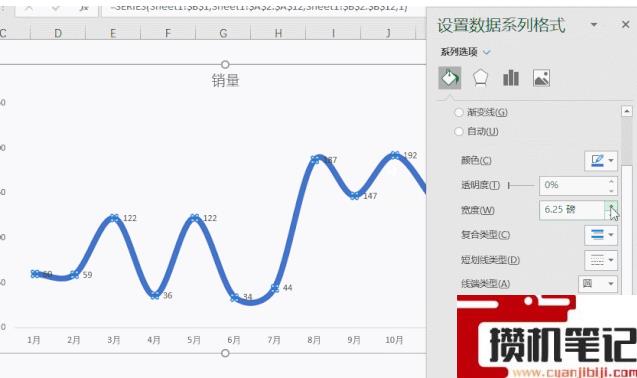The width and height of the screenshot is (637, 378).
Task: Click the 8月 axis label
Action: point(314,340)
